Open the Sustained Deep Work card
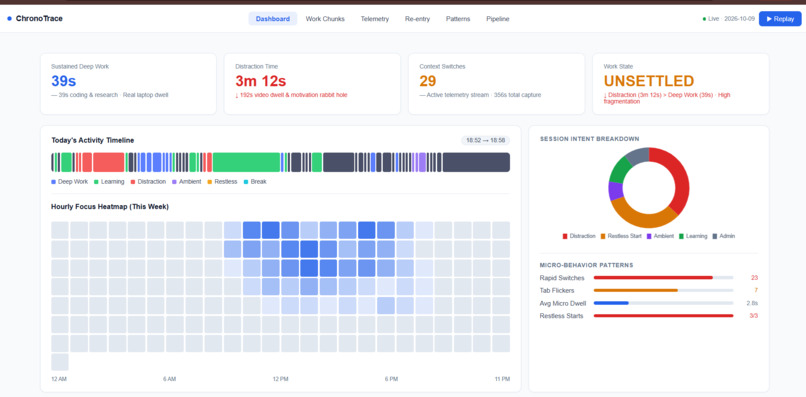Viewport: 806px width, 397px height. coord(128,84)
